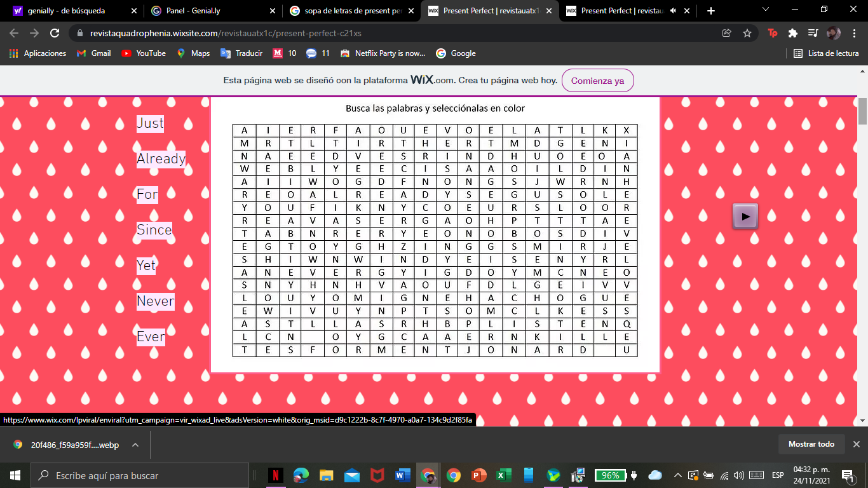Expand the downloaded webp file options chevron
The height and width of the screenshot is (488, 868).
pos(135,445)
